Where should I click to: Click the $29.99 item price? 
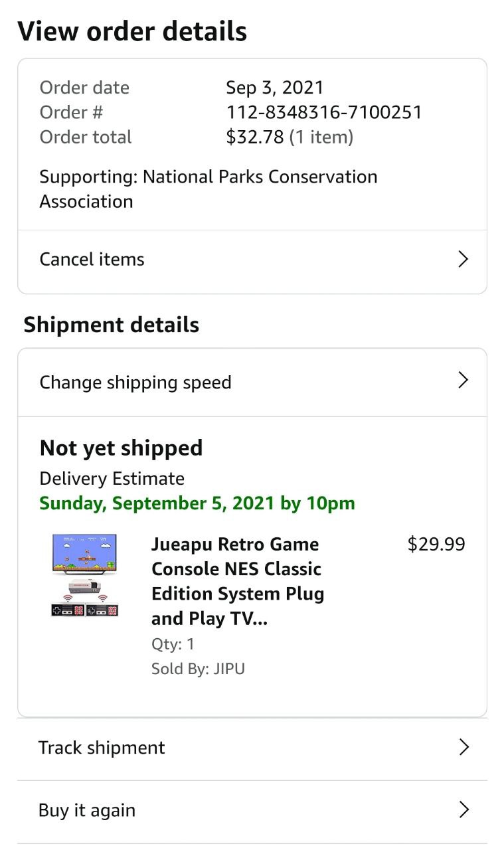tap(436, 545)
